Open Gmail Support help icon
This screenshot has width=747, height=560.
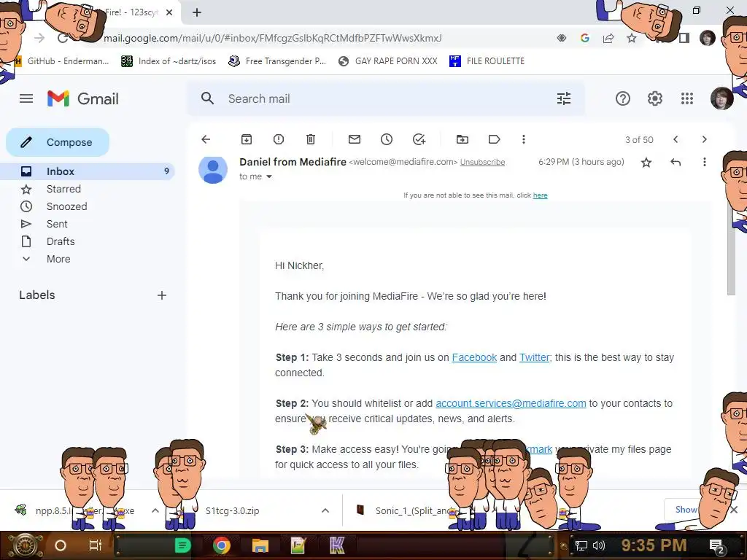click(623, 98)
